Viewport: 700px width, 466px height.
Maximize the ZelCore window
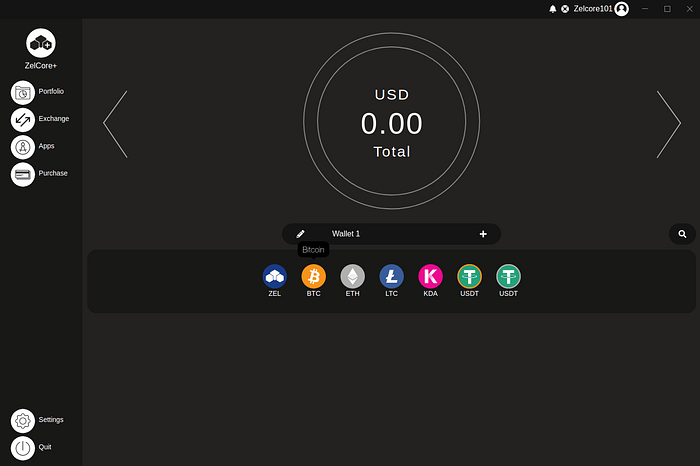point(667,9)
